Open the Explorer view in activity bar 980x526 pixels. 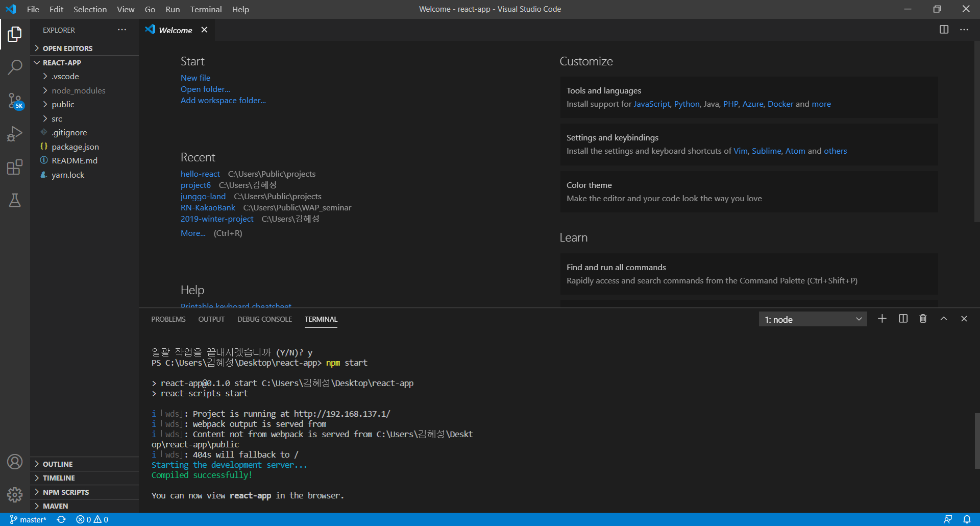(15, 34)
